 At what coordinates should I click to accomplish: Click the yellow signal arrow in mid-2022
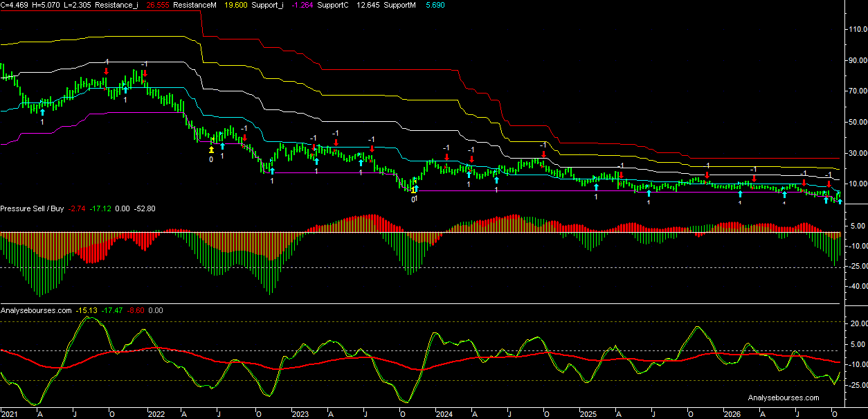pyautogui.click(x=211, y=148)
